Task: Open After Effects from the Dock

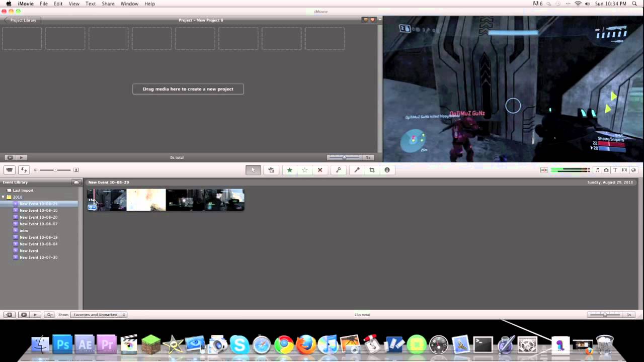Action: click(85, 344)
